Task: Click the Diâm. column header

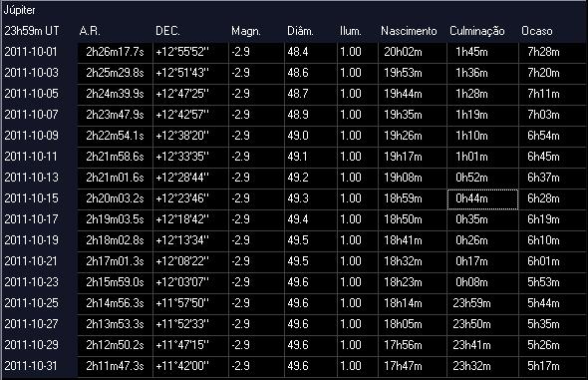Action: point(300,31)
